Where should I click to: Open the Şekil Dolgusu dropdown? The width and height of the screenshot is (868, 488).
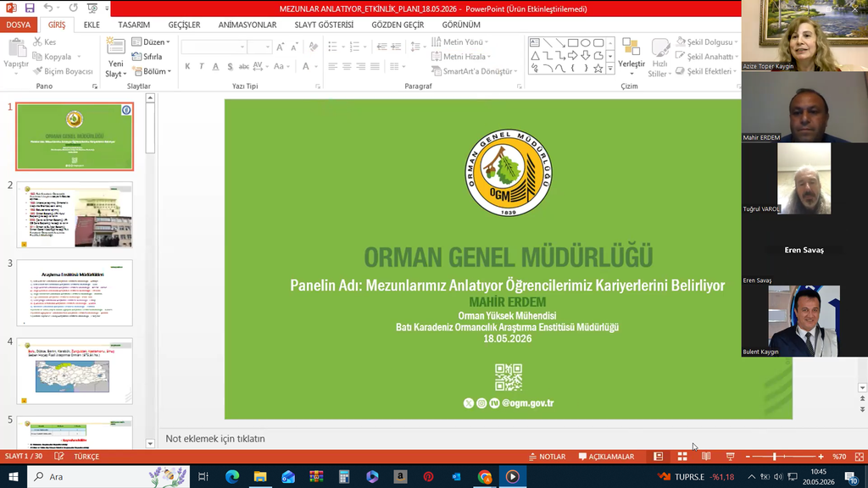(x=708, y=42)
